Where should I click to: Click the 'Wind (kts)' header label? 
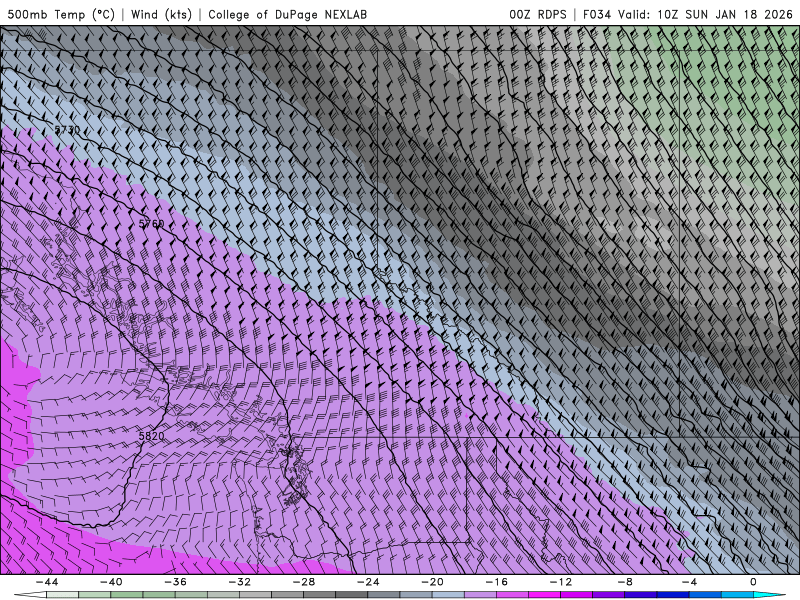tap(161, 14)
